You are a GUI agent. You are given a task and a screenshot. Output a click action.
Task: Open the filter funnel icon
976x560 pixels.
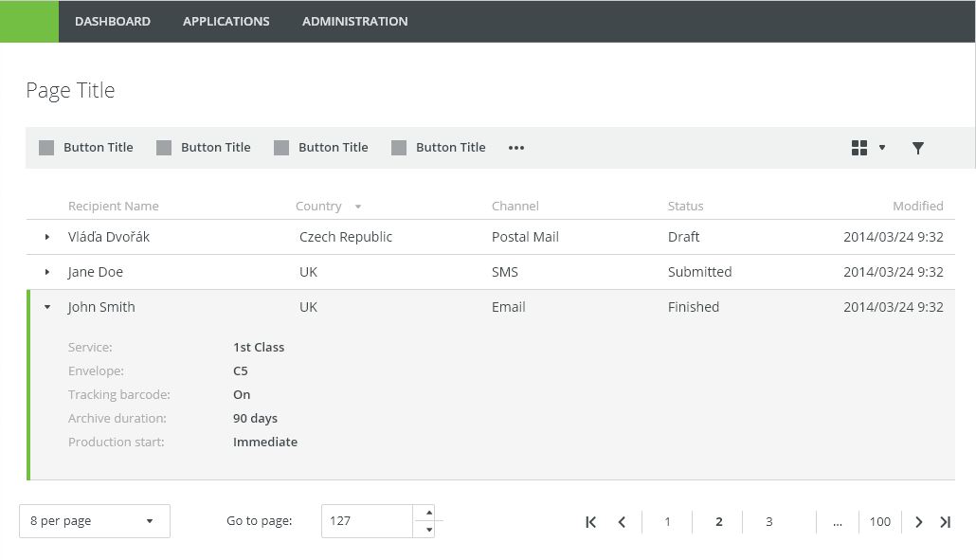click(918, 148)
